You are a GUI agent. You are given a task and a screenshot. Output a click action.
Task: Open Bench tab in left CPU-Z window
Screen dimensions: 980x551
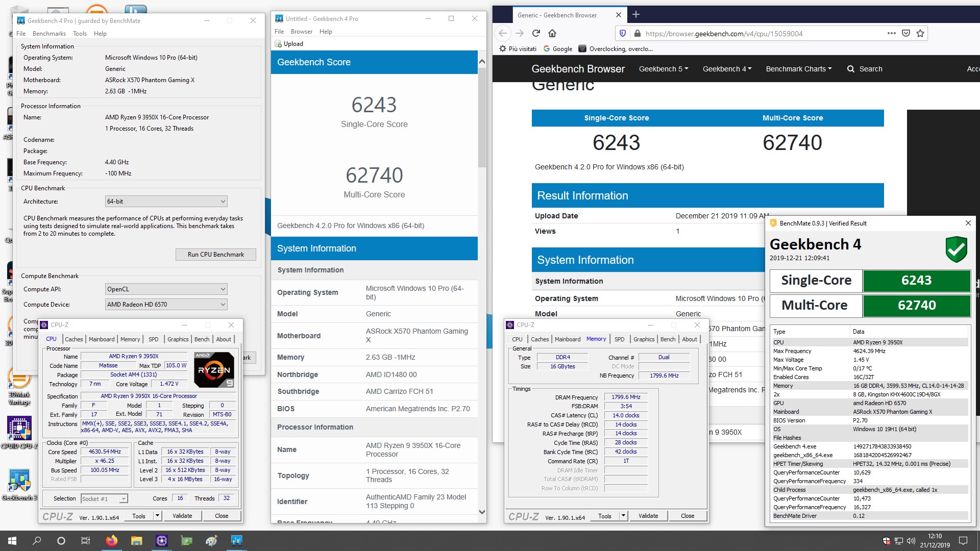pos(202,339)
